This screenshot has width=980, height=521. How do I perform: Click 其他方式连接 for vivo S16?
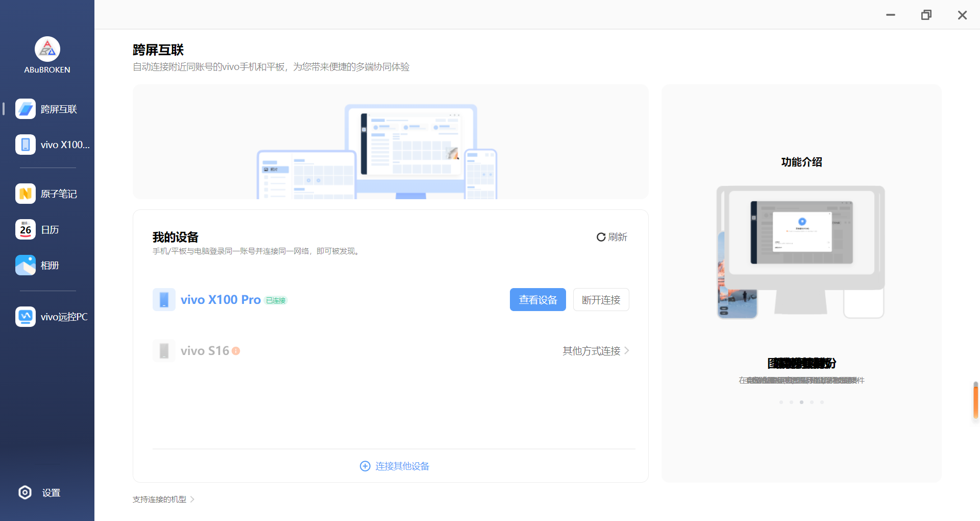(592, 351)
